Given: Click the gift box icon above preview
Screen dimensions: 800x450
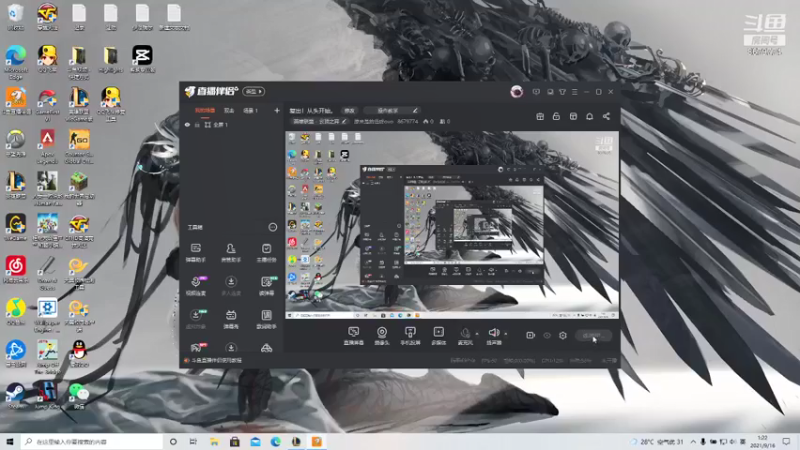Looking at the screenshot, I should (540, 116).
